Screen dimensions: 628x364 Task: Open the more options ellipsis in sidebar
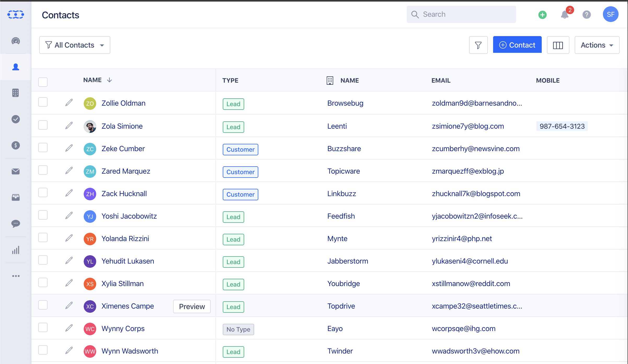(16, 276)
